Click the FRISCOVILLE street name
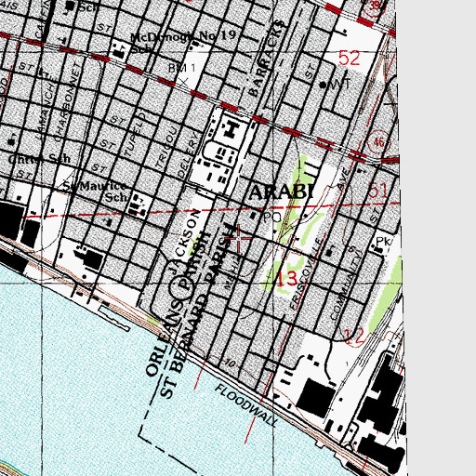 (308, 273)
